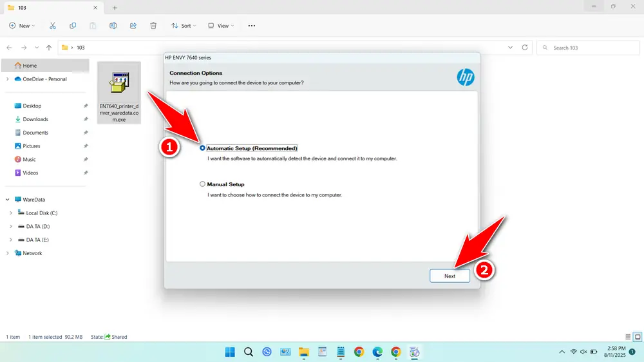Close the 103 tab

tap(95, 7)
